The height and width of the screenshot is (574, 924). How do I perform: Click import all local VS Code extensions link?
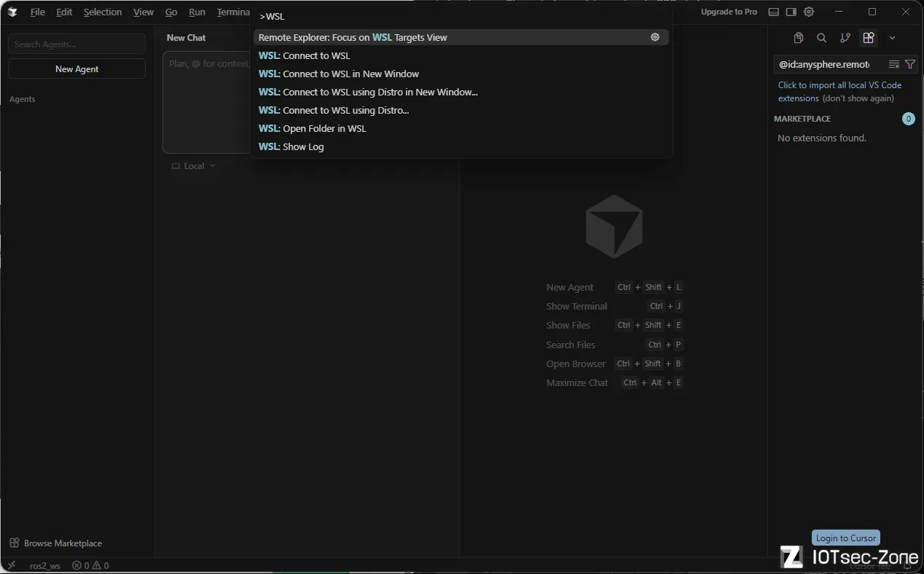coord(839,91)
